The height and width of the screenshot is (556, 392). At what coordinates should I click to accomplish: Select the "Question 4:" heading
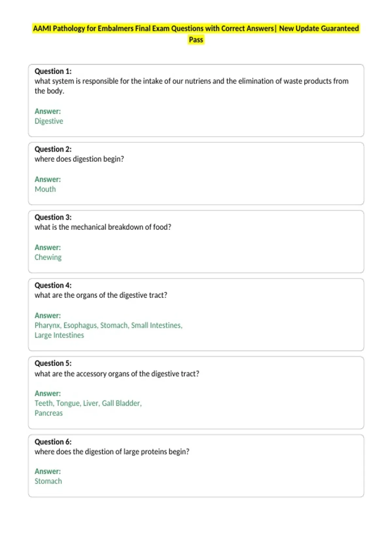pyautogui.click(x=53, y=285)
